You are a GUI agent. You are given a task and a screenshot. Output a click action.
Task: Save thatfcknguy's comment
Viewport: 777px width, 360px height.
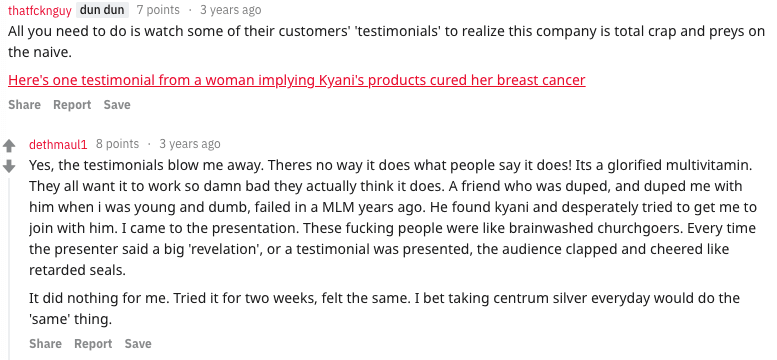(117, 105)
